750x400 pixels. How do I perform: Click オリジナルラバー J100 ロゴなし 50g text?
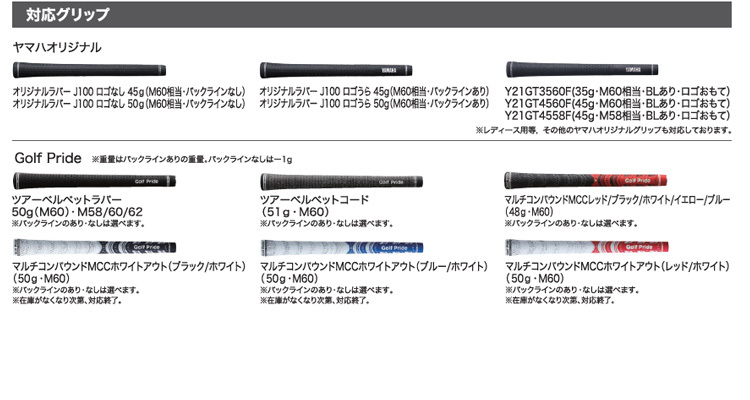click(129, 103)
